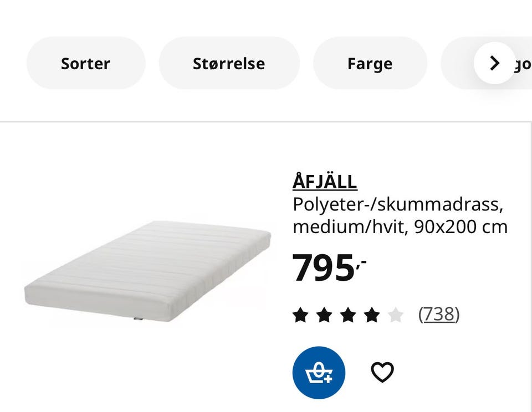Click the 795 price label
The height and width of the screenshot is (412, 532).
(x=329, y=268)
